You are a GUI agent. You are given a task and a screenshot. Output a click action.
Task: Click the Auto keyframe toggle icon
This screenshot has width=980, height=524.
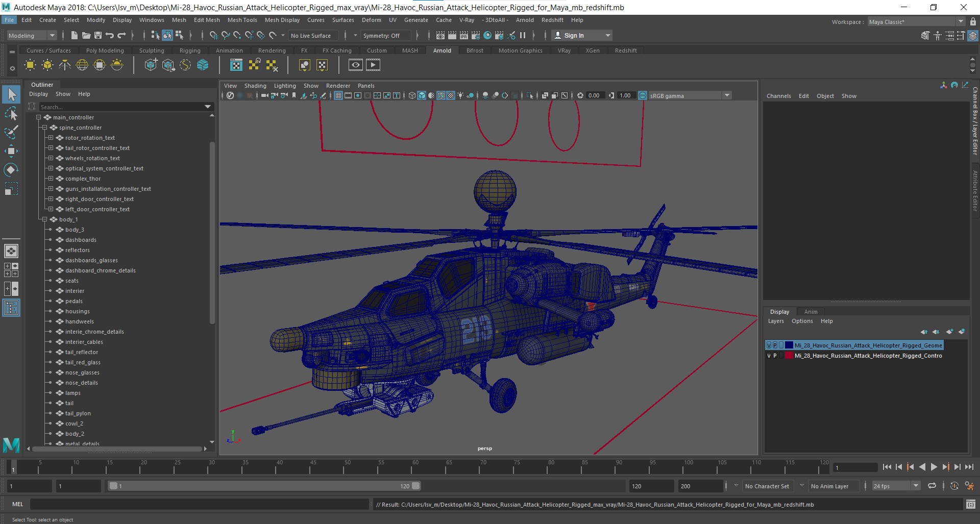click(x=954, y=486)
